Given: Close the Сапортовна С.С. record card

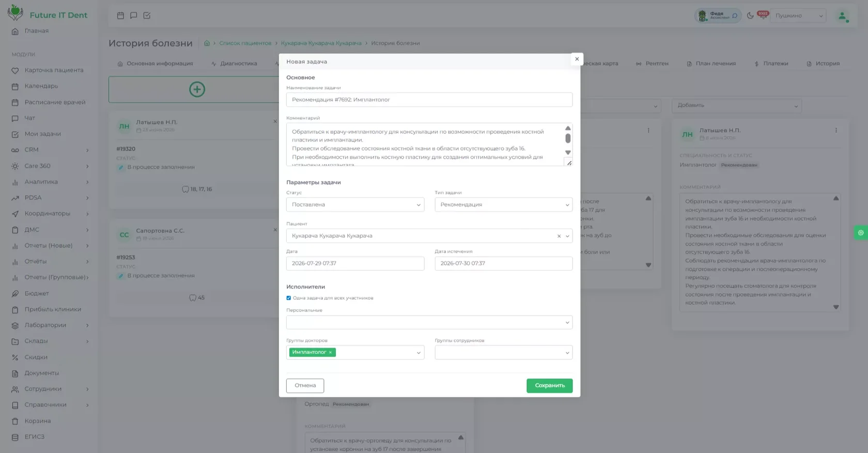Looking at the screenshot, I should coord(275,230).
